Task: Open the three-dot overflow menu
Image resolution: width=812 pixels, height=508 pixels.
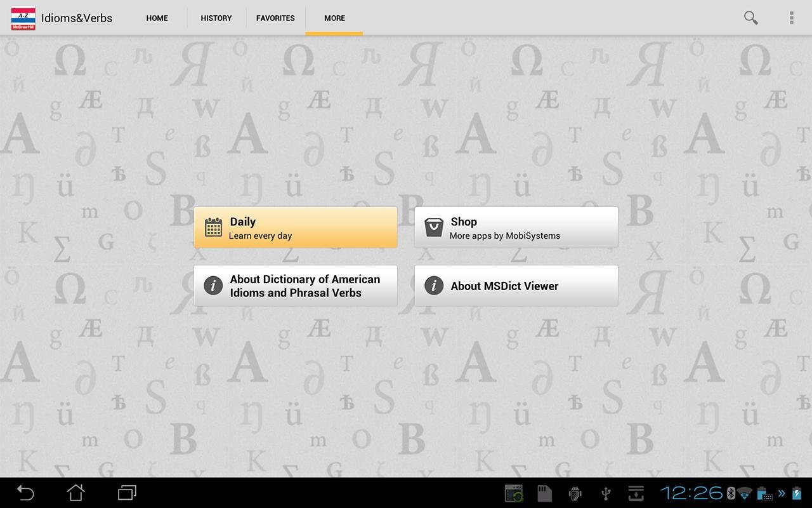Action: (x=791, y=18)
